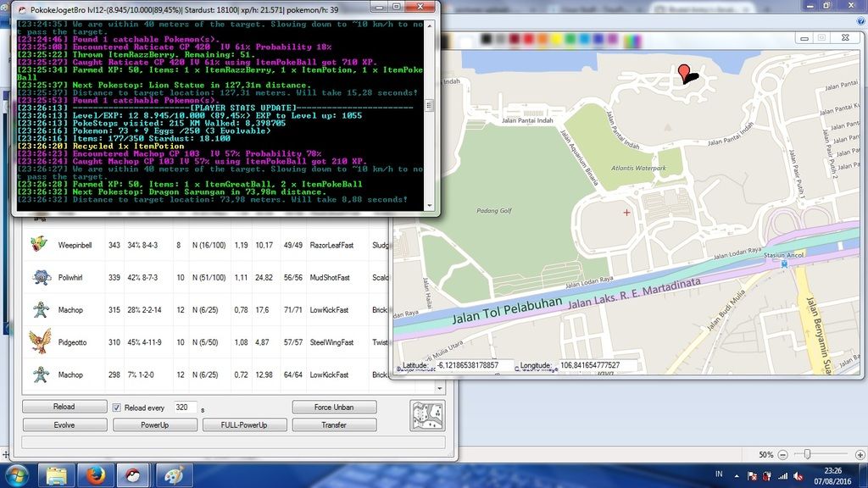
Task: Toggle the Reload every checkbox
Action: [117, 408]
